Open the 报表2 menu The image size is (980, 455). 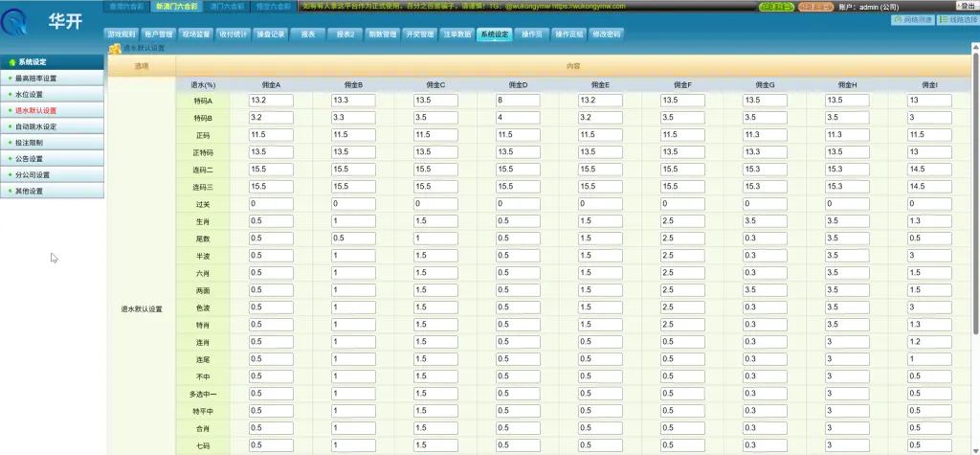(x=345, y=34)
